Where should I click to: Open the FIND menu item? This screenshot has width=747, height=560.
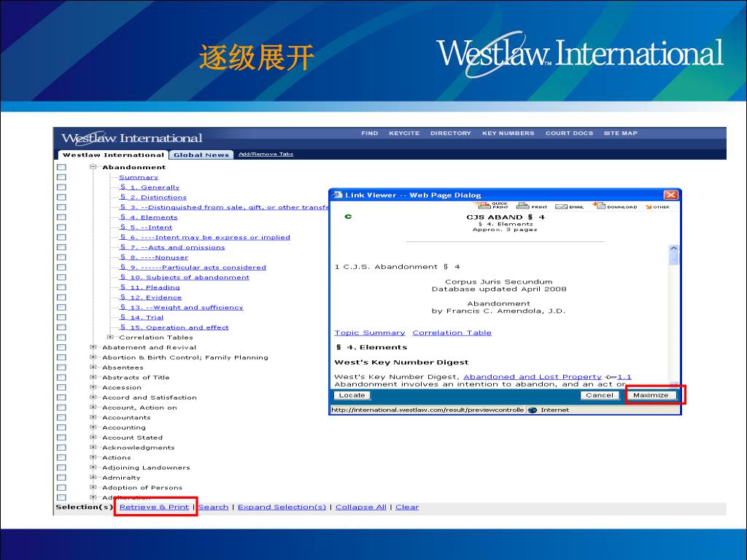pyautogui.click(x=370, y=133)
